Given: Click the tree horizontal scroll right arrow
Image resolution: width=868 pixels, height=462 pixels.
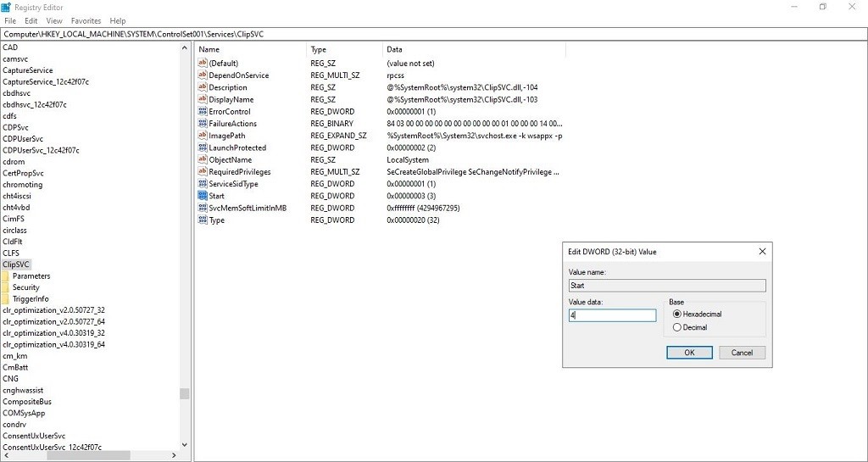Looking at the screenshot, I should (175, 455).
